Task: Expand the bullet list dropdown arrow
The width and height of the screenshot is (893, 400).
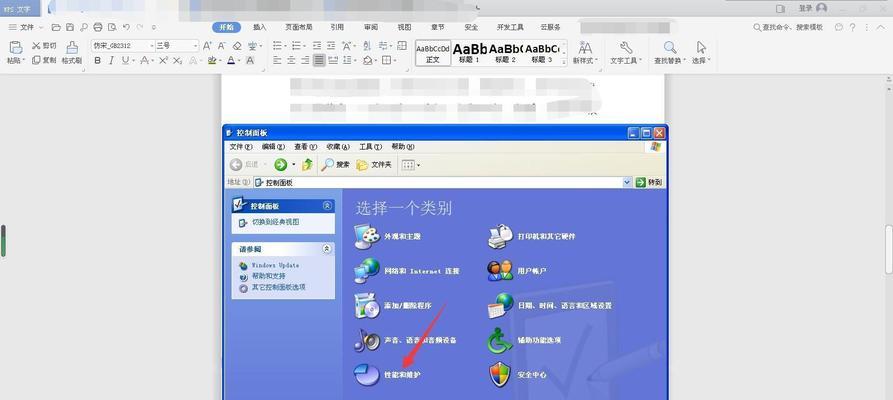Action: [x=285, y=46]
